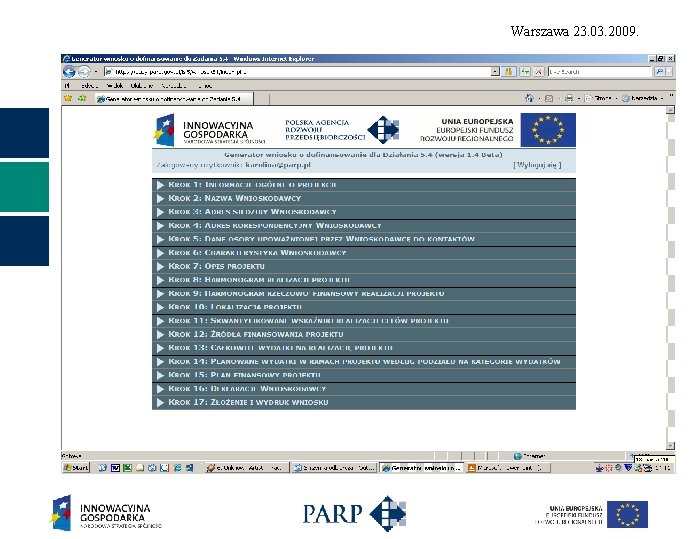Click the search magnifier icon
The width and height of the screenshot is (700, 539).
click(659, 71)
